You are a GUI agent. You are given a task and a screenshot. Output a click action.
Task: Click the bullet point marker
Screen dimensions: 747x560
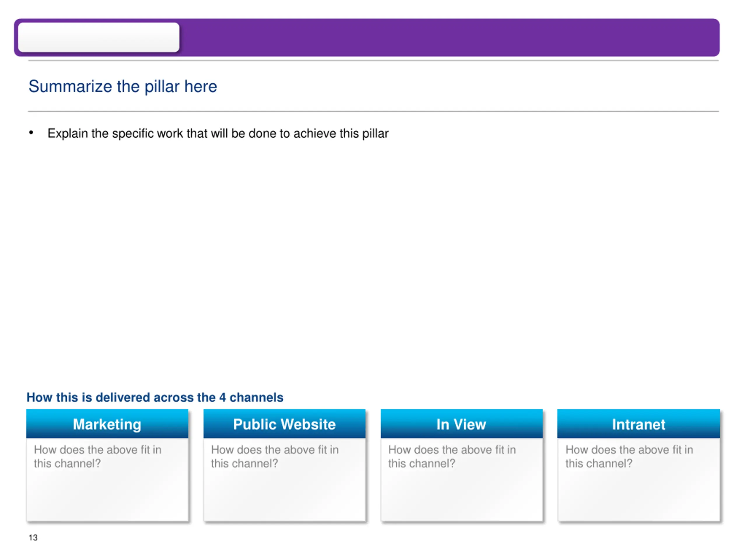tap(31, 132)
